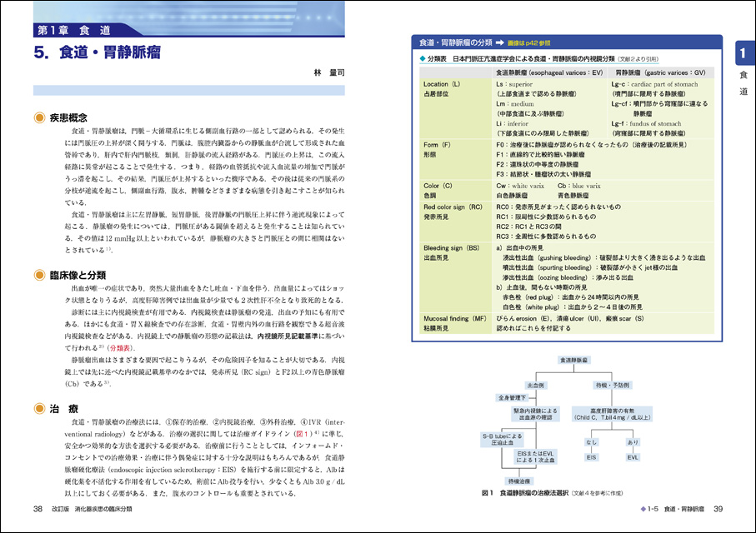Click the Red color sign (RC) row label

click(453, 205)
